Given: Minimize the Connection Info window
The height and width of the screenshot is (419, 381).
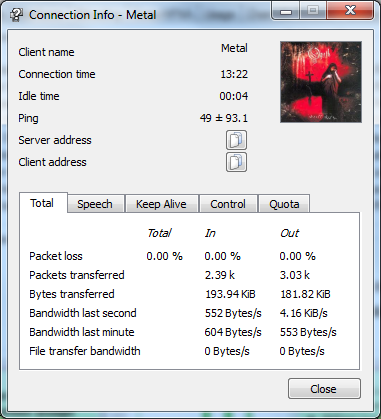Looking at the screenshot, I should (286, 11).
